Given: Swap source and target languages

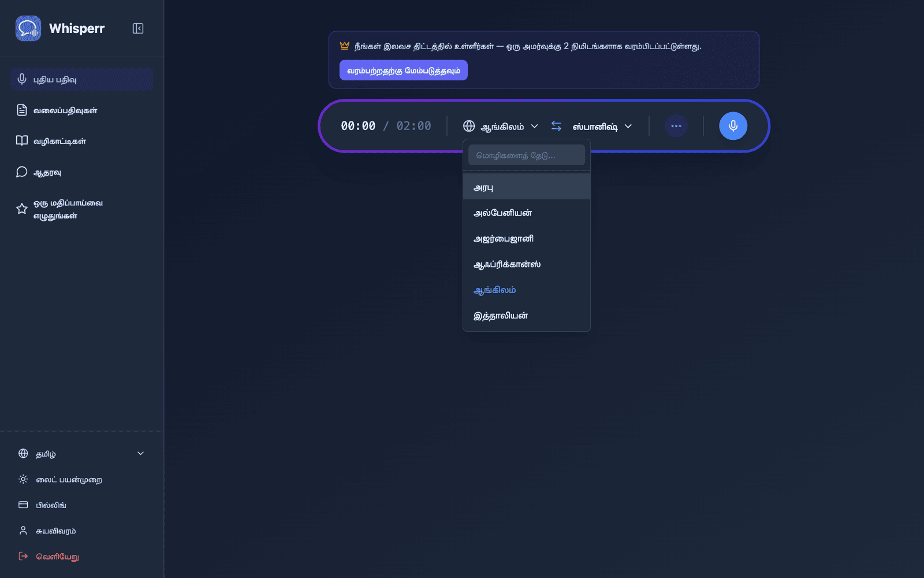Looking at the screenshot, I should (x=556, y=126).
